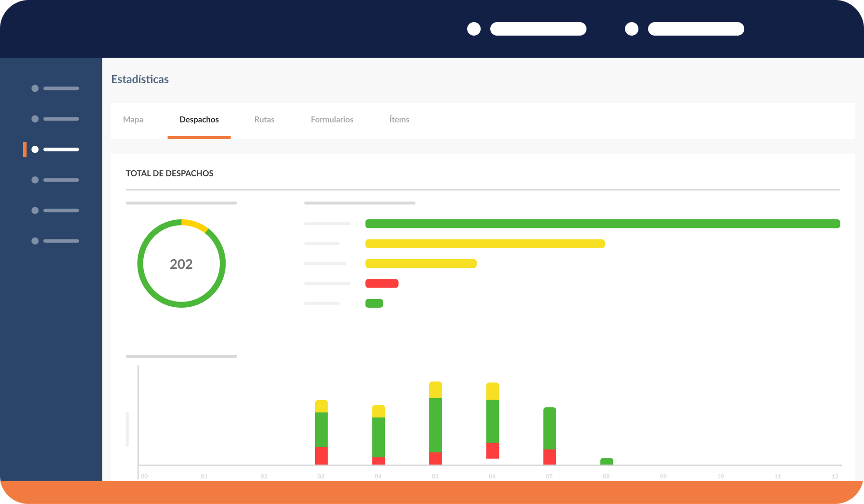Click the first white pill in header
The image size is (864, 504).
(x=538, y=29)
